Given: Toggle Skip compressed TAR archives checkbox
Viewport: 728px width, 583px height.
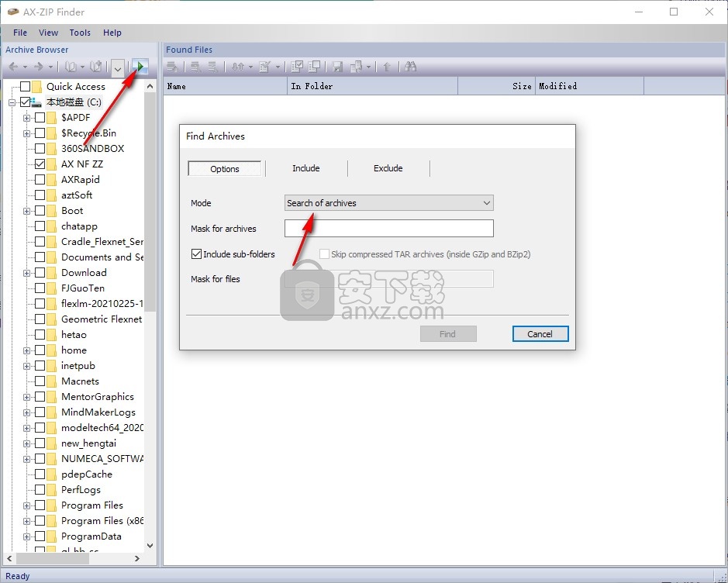Looking at the screenshot, I should click(x=325, y=254).
